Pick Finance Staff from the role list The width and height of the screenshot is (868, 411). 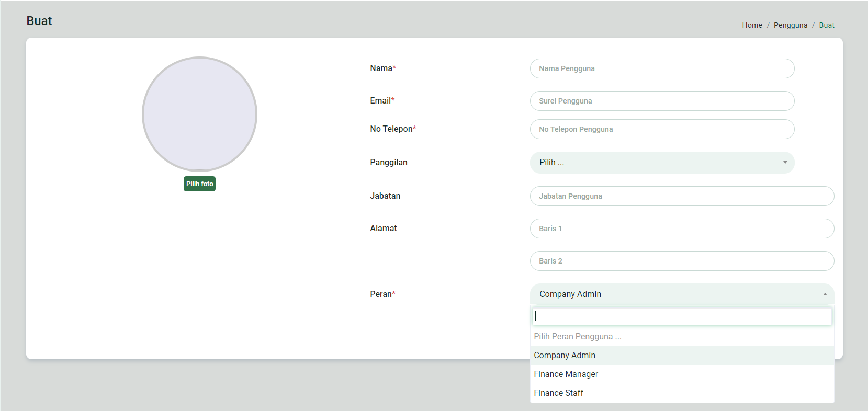pos(558,393)
